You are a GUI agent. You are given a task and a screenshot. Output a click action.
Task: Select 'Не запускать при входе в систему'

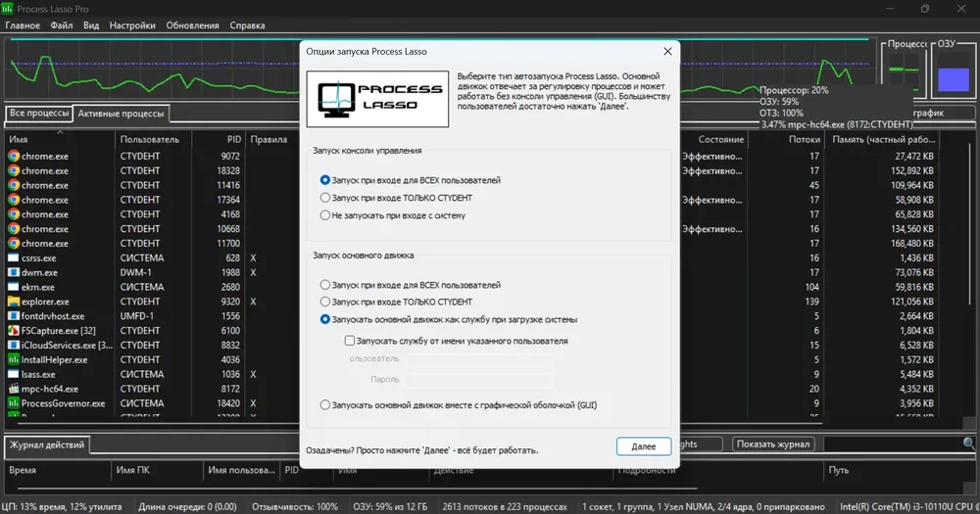pos(393,215)
